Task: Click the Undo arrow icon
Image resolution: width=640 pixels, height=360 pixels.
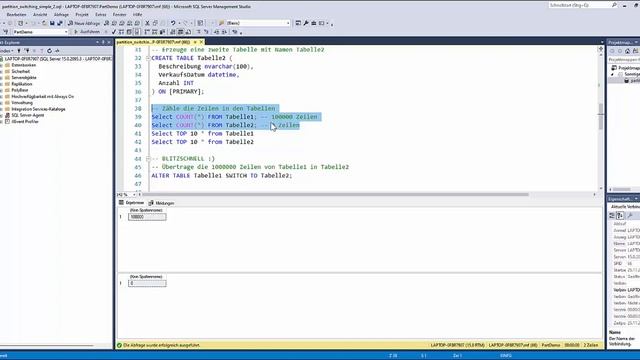Action: pos(173,23)
